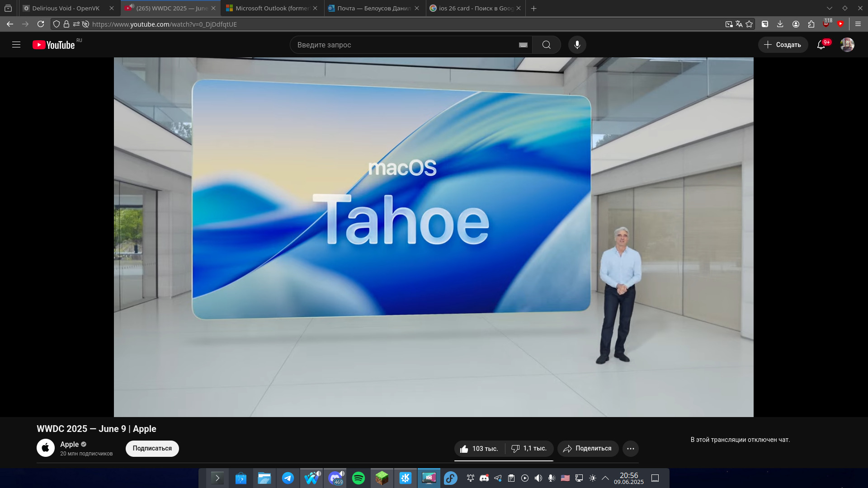868x488 pixels.
Task: Switch to Microsoft Outlook tab
Action: point(271,8)
